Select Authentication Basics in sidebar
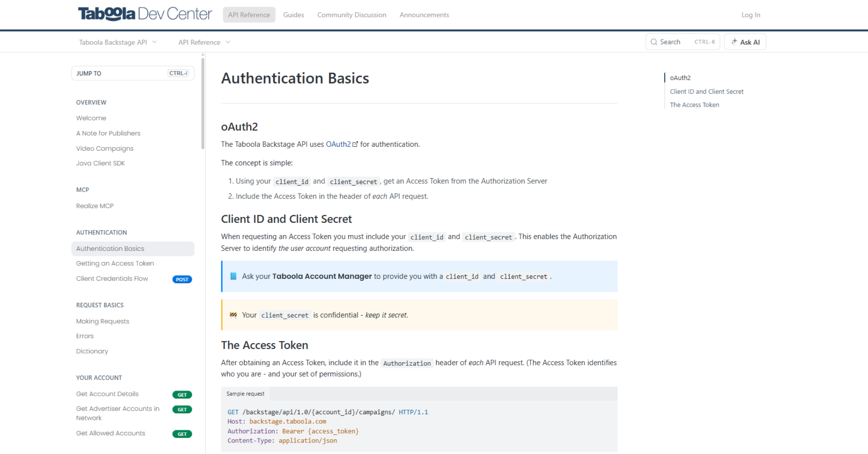Viewport: 868px width, 454px height. tap(133, 249)
